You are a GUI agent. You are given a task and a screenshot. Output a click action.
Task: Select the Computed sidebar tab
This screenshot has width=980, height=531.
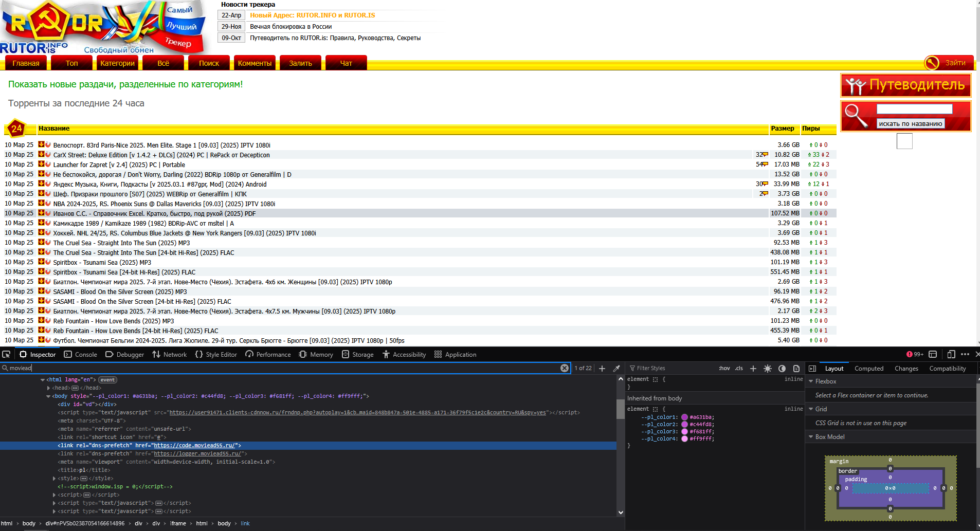pyautogui.click(x=869, y=369)
